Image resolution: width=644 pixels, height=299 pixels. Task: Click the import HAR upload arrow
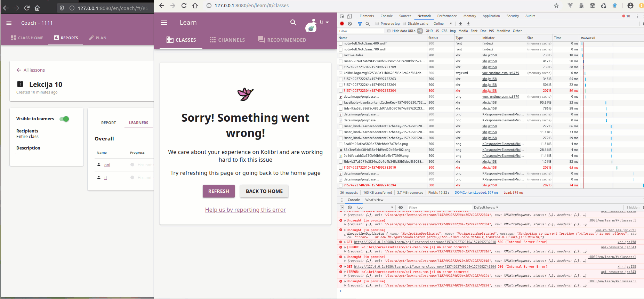460,24
